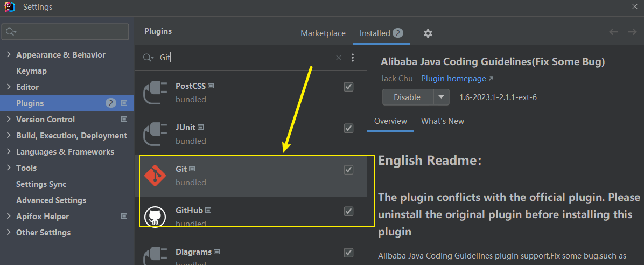644x265 pixels.
Task: Expand the Apifox Helper node
Action: pyautogui.click(x=9, y=216)
